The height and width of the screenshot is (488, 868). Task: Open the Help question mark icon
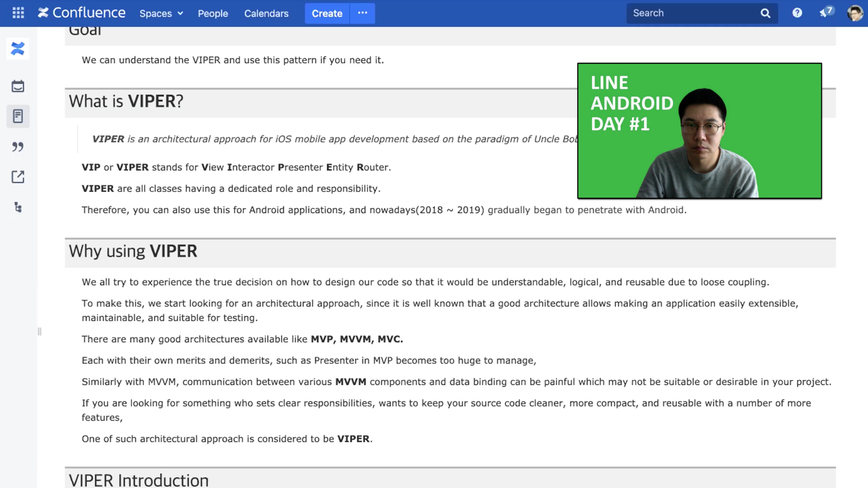click(797, 13)
